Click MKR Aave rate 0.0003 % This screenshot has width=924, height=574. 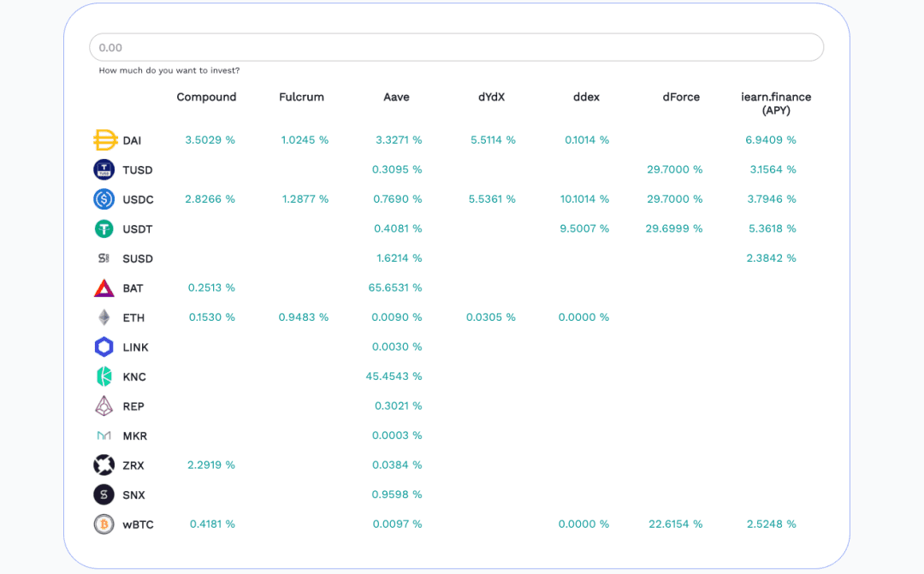pyautogui.click(x=397, y=435)
